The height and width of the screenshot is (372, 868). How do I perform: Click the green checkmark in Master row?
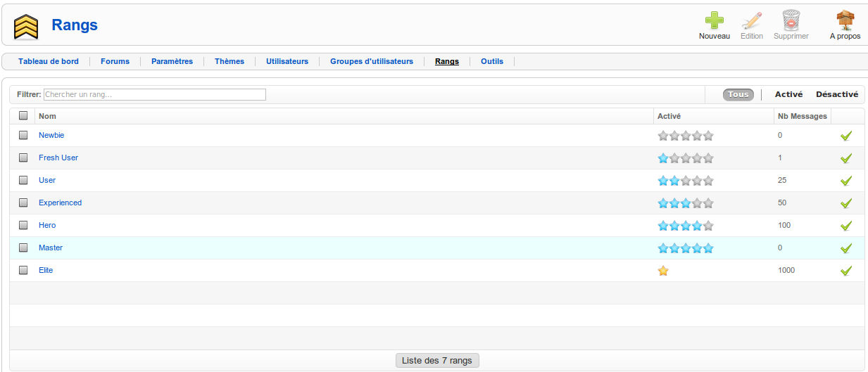[846, 248]
